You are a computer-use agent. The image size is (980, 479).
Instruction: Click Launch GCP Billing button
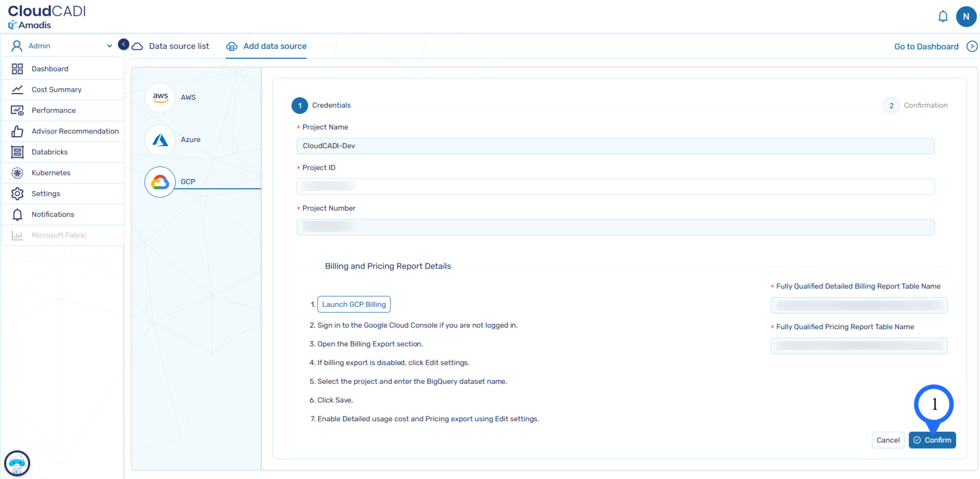point(354,304)
